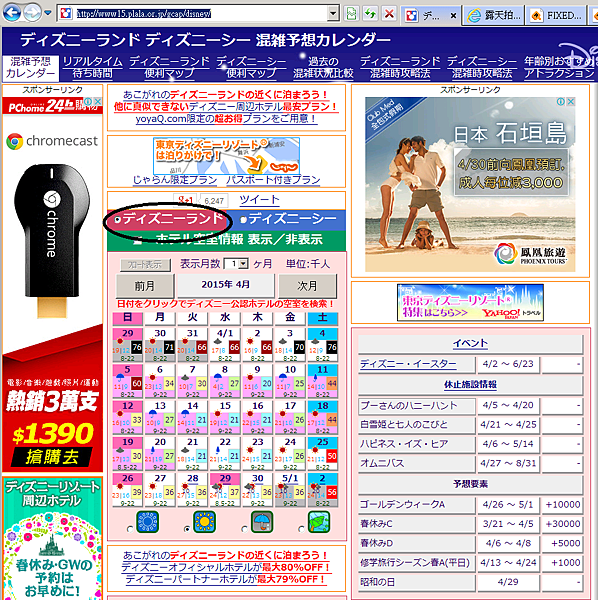Click the パスポート付きプラン link

pyautogui.click(x=273, y=180)
